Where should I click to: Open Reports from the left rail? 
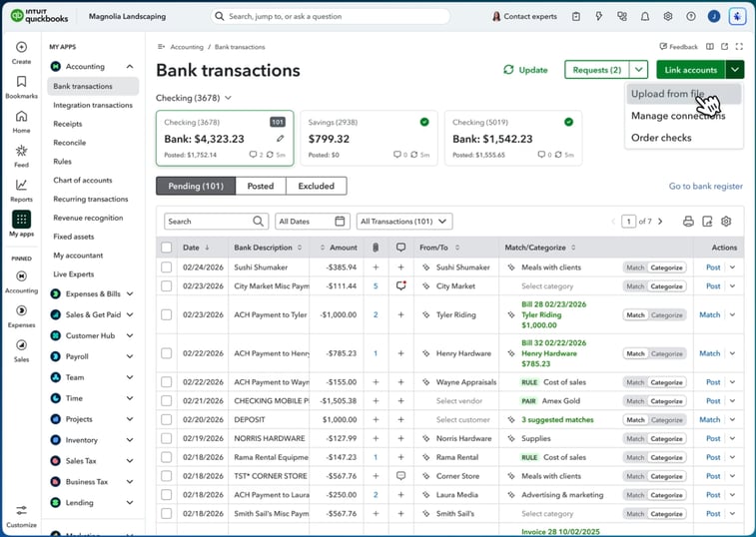click(x=21, y=190)
